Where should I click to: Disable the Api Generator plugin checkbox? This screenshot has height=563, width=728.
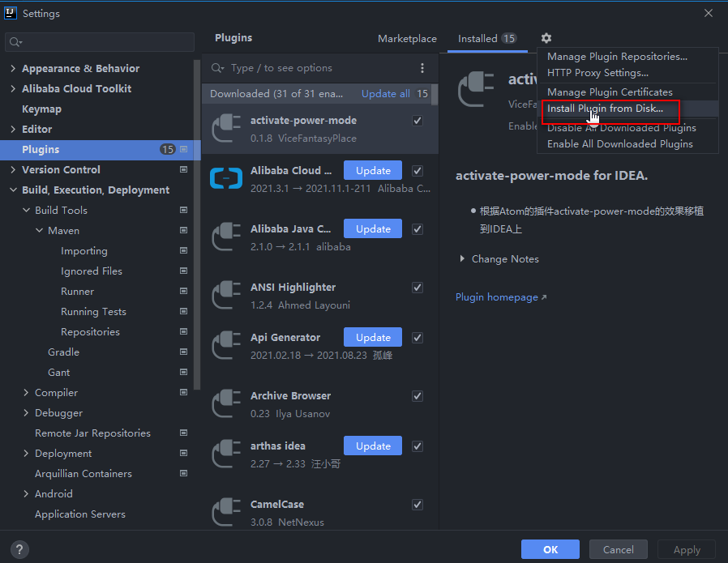coord(418,338)
